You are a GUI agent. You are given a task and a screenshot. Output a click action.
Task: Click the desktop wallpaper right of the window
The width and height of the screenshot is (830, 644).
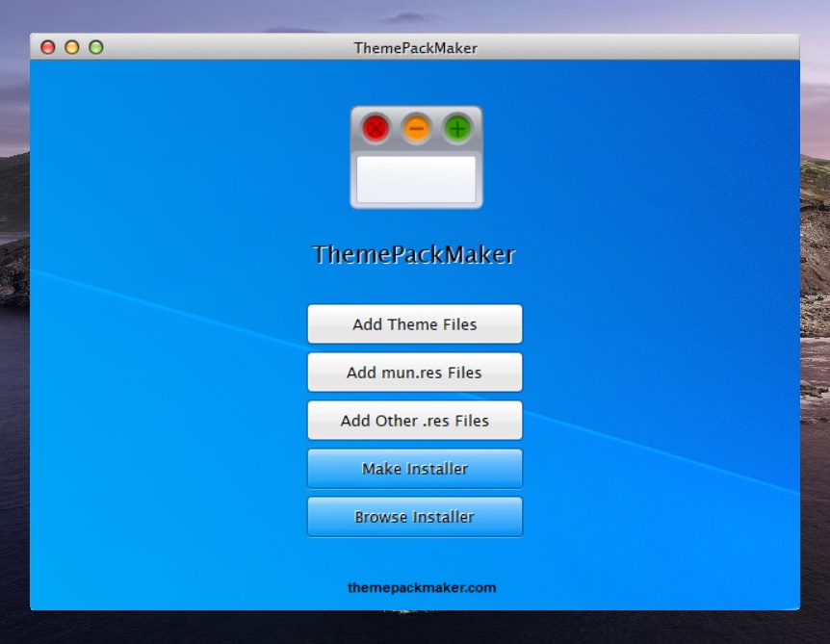pos(815,337)
